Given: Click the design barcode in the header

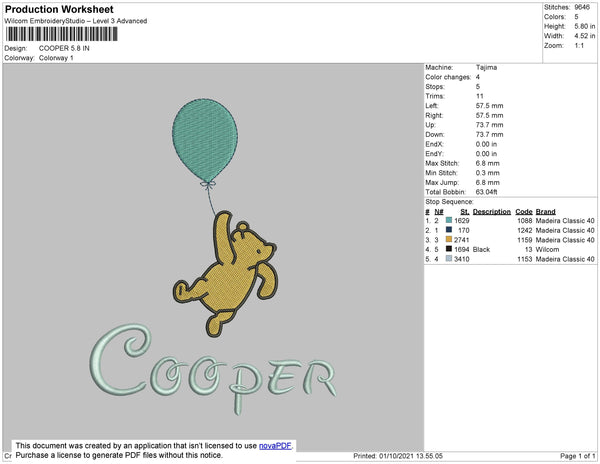Looking at the screenshot, I should pos(62,34).
